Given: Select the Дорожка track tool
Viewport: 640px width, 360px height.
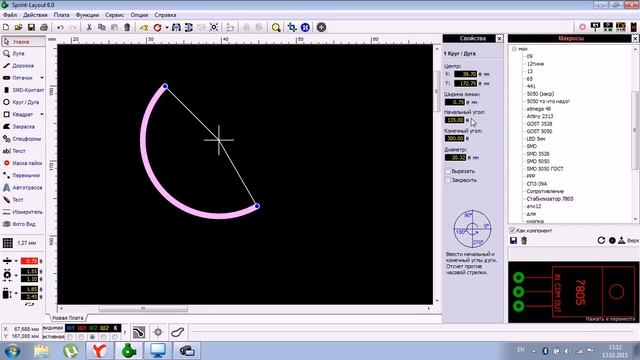Looking at the screenshot, I should 22,66.
